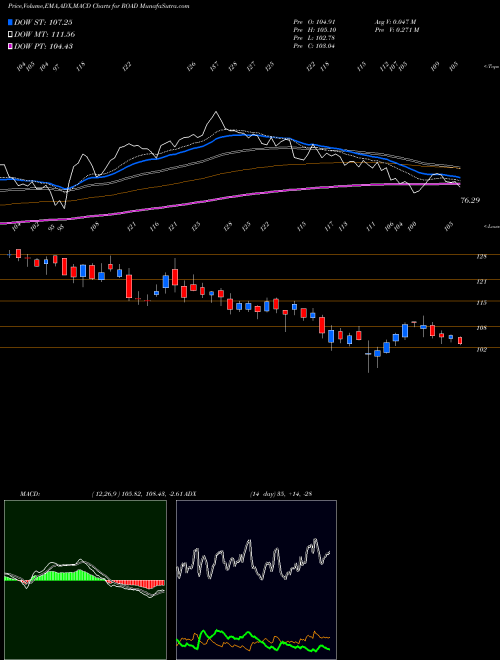This screenshot has height=660, width=500.
Task: Click the 128 price axis label
Action: 481,257
